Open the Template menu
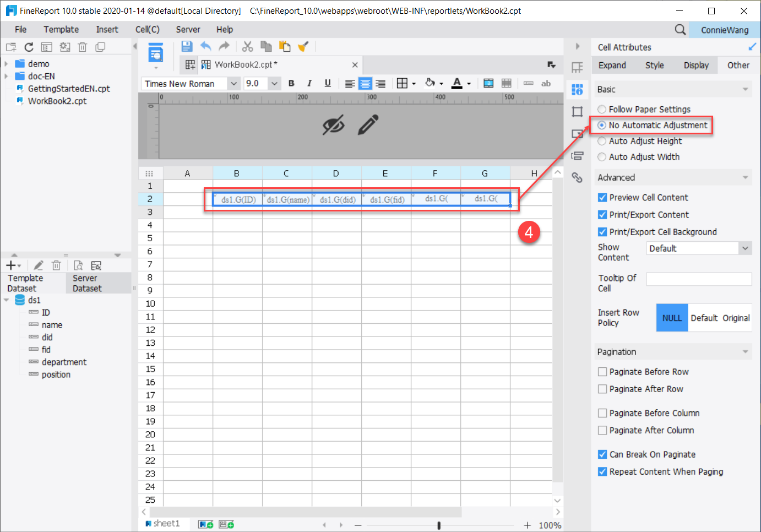The width and height of the screenshot is (761, 532). coord(61,30)
